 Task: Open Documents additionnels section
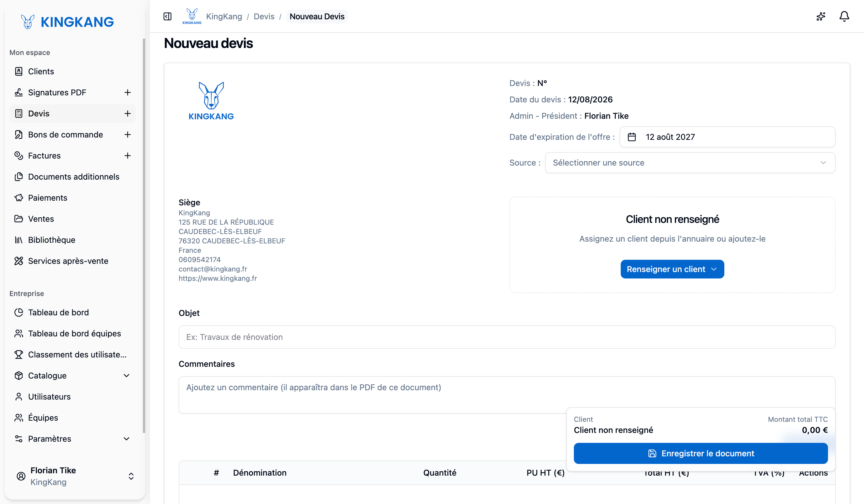click(72, 176)
